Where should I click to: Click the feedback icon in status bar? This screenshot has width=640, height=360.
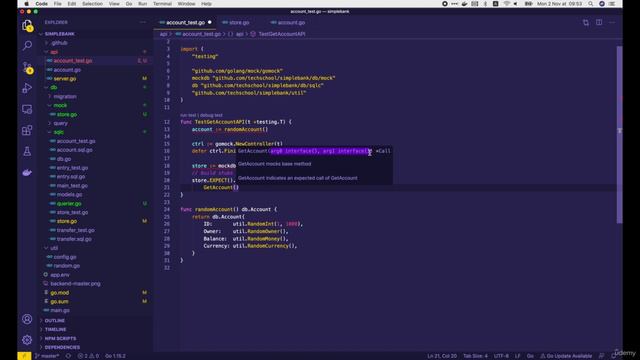(601, 356)
